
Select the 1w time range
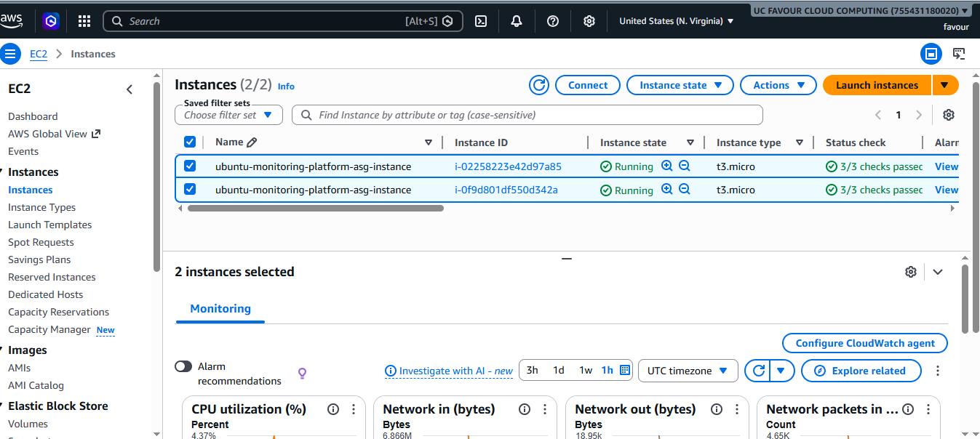pyautogui.click(x=586, y=370)
